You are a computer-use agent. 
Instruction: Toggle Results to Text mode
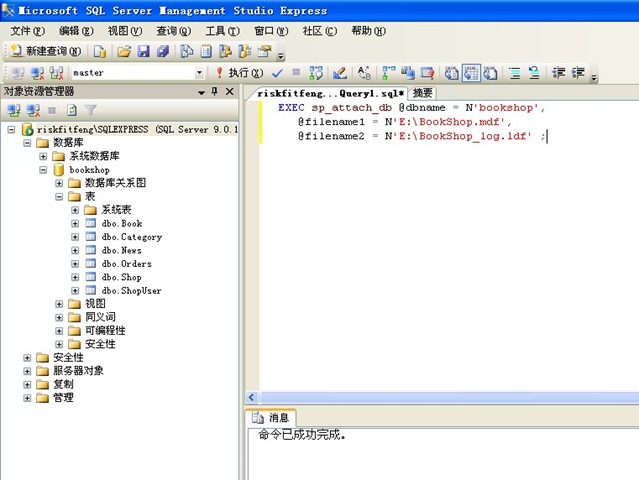coord(452,73)
